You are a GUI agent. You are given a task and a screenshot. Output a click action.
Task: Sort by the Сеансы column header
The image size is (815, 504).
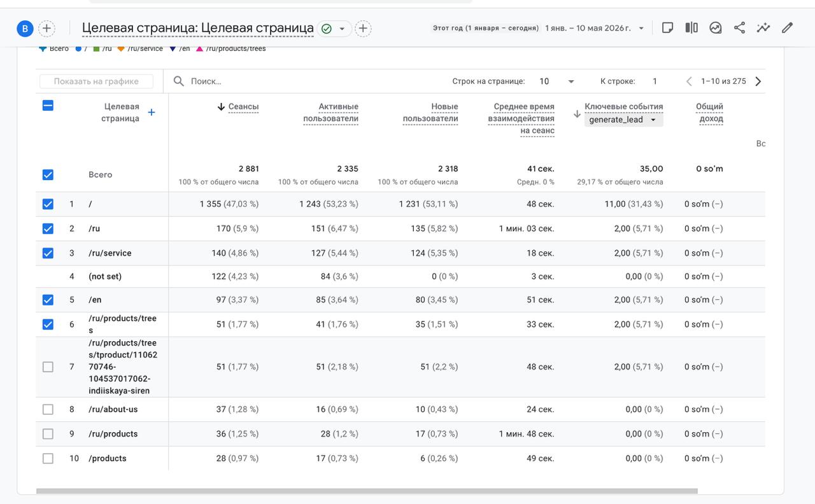click(x=243, y=107)
